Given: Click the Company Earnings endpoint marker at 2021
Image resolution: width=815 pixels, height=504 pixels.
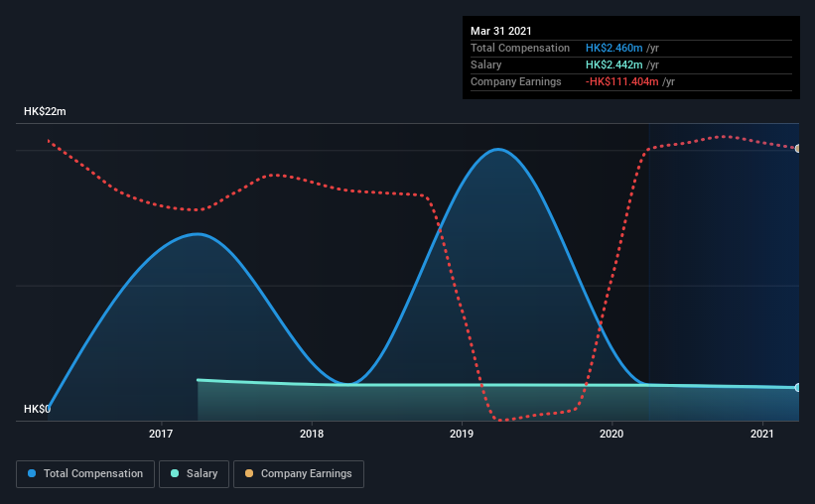Looking at the screenshot, I should click(797, 149).
